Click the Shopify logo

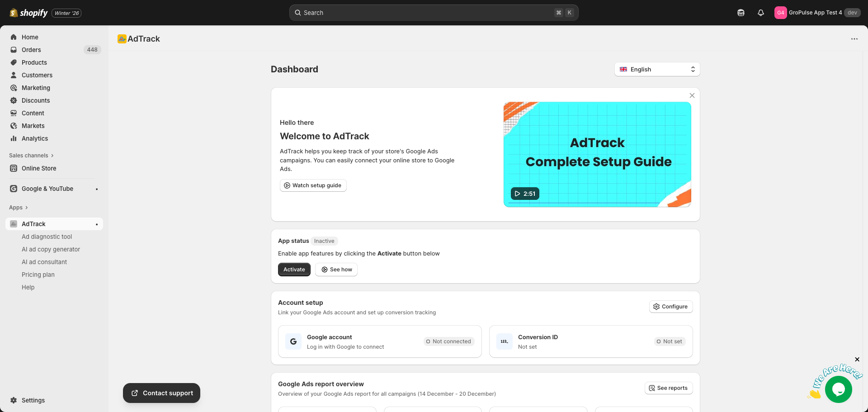point(28,13)
